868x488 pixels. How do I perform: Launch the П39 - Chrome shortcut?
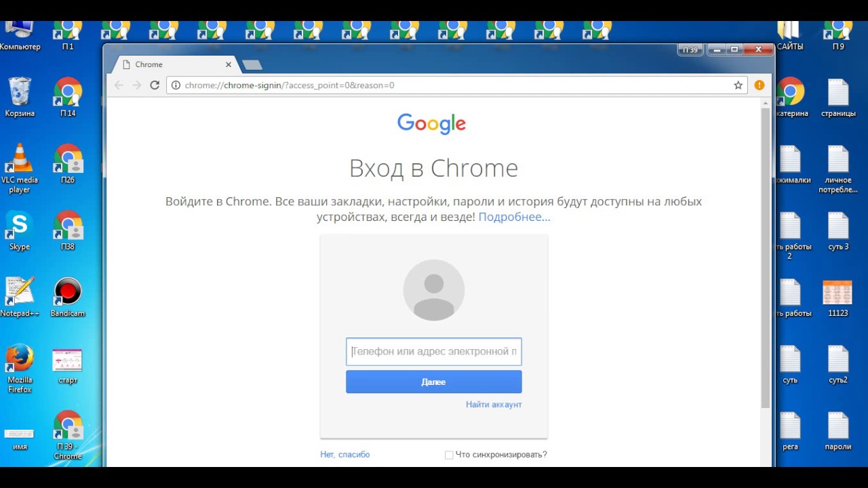tap(68, 435)
